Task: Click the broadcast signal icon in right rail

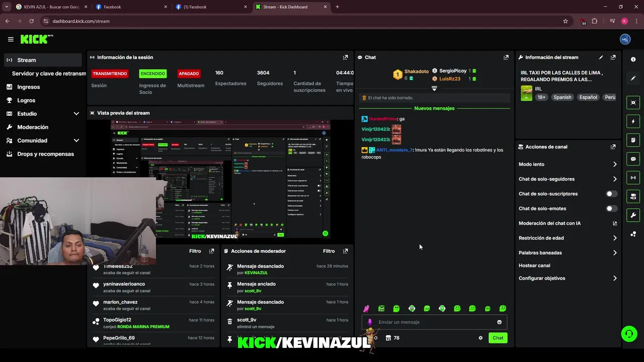Action: [x=633, y=177]
